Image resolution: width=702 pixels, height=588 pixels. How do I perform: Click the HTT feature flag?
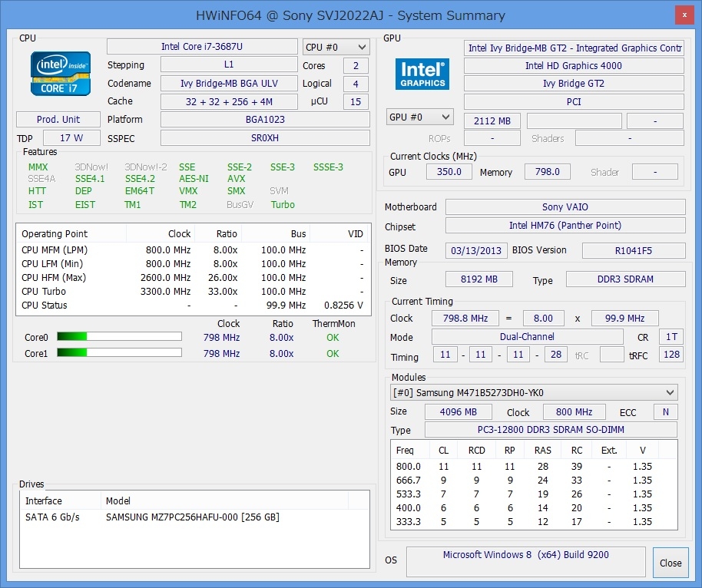[37, 190]
